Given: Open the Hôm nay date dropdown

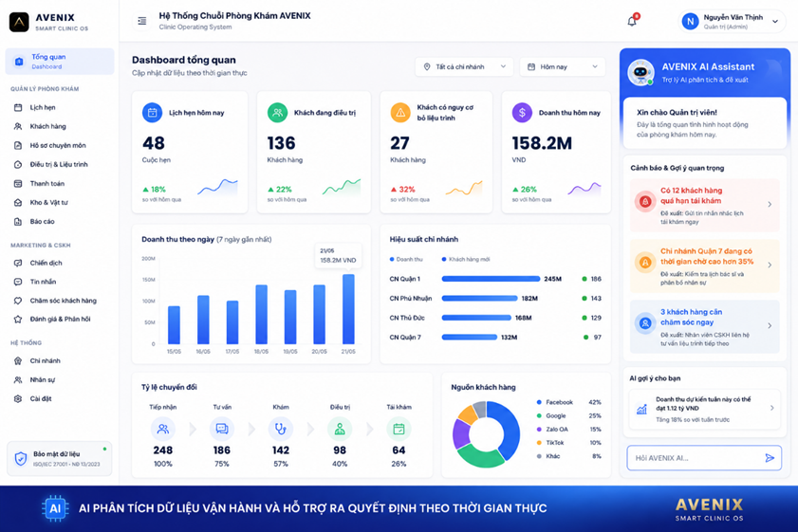Looking at the screenshot, I should [563, 66].
